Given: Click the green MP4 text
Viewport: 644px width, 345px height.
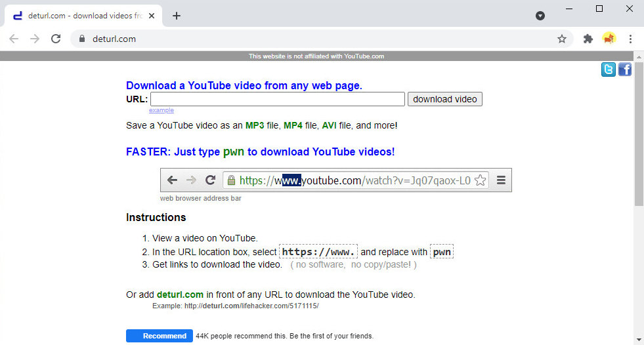Looking at the screenshot, I should [x=293, y=125].
